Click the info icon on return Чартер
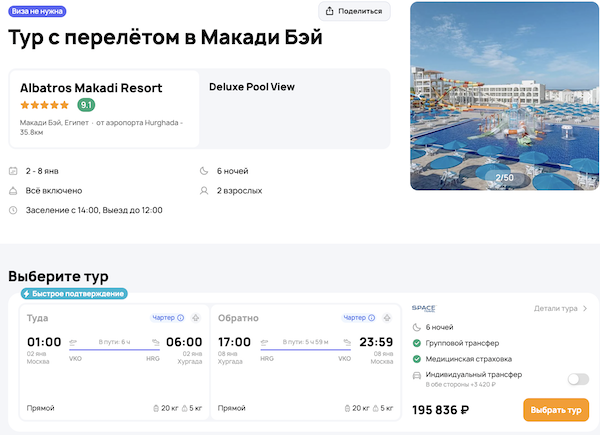600x435 pixels. click(x=371, y=318)
